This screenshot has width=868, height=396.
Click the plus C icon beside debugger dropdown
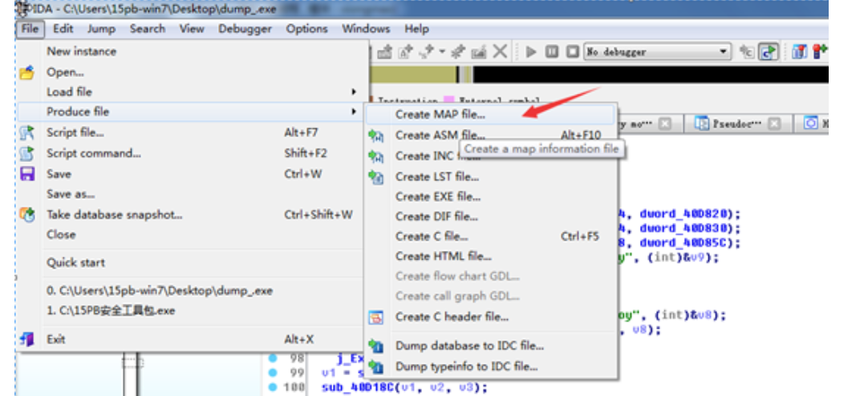tap(747, 52)
